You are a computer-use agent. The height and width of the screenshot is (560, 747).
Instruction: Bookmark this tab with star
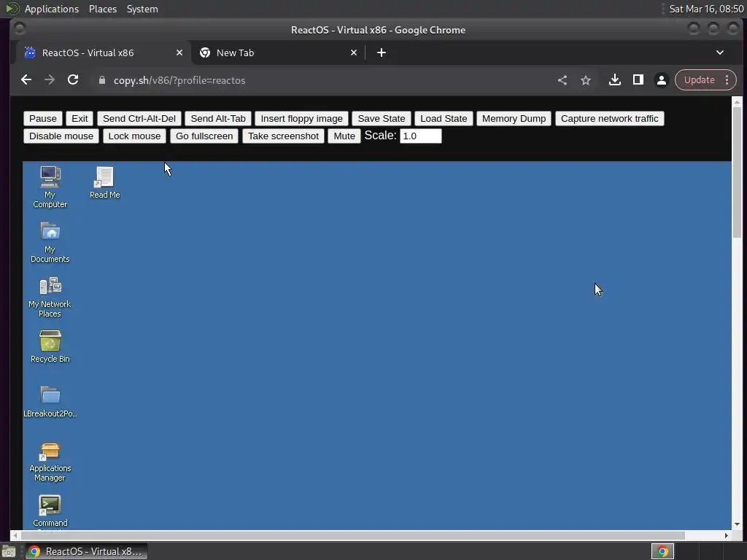pyautogui.click(x=586, y=80)
